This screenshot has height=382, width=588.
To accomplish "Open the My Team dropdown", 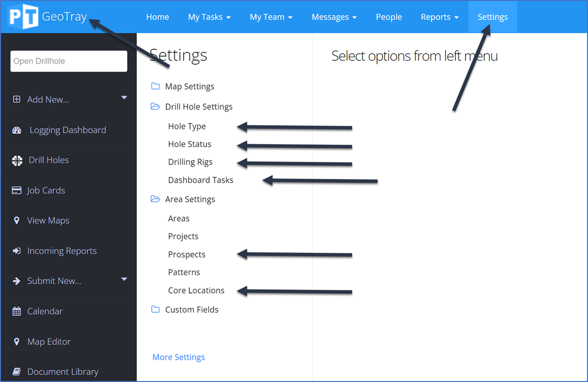I will coord(271,17).
